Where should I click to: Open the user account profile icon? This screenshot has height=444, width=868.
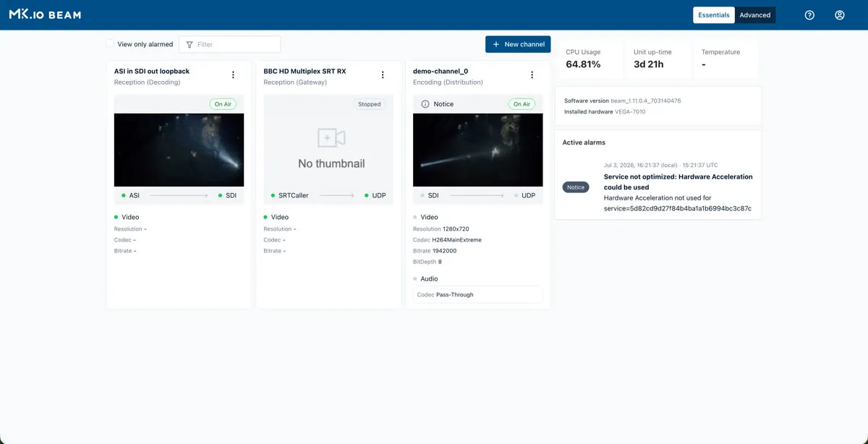[x=840, y=15]
